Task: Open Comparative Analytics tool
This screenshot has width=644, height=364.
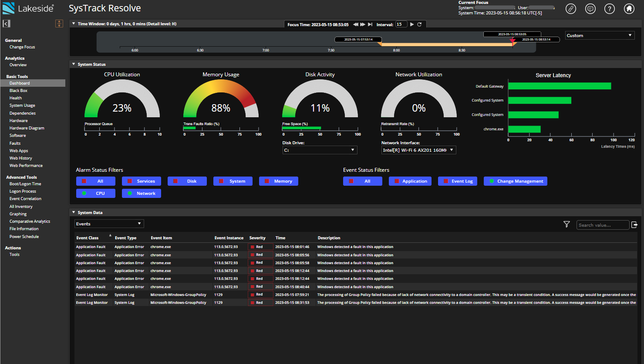Action: [30, 221]
